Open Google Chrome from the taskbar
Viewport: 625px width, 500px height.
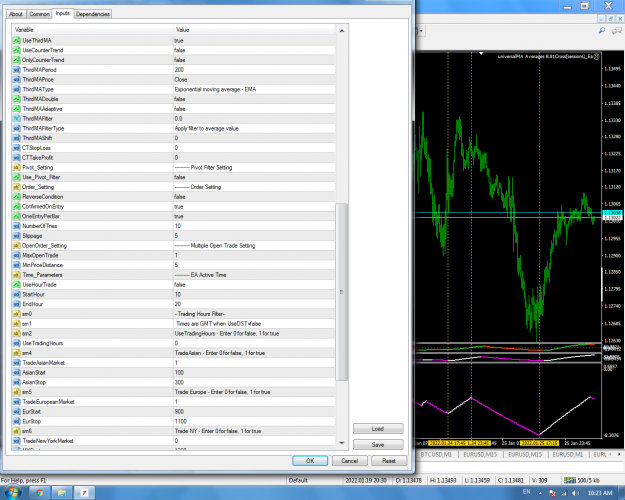pos(39,493)
